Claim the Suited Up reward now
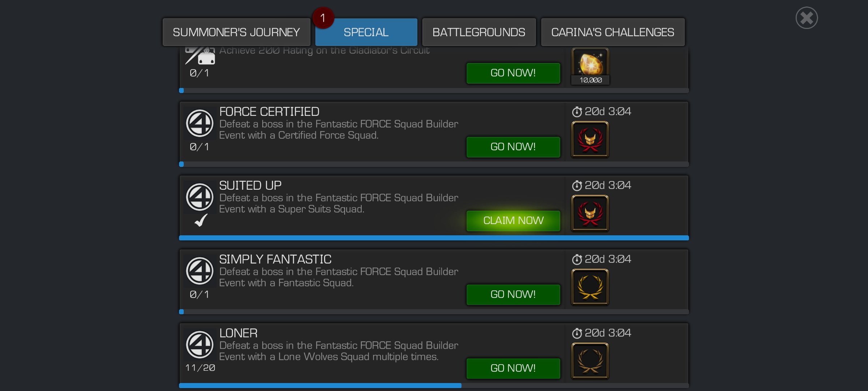The height and width of the screenshot is (391, 868). [x=513, y=220]
